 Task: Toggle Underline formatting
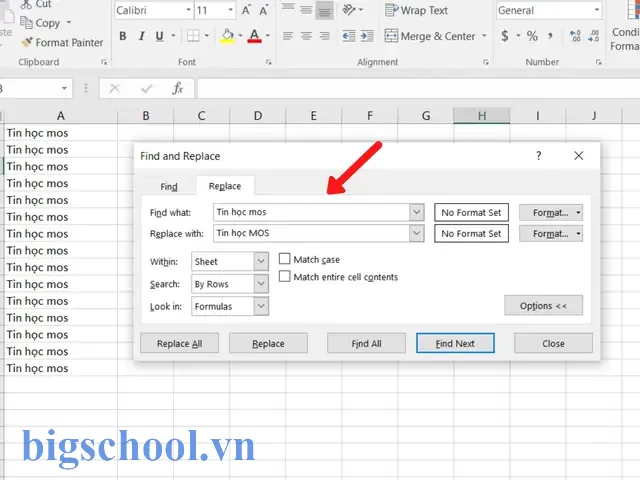pyautogui.click(x=160, y=36)
